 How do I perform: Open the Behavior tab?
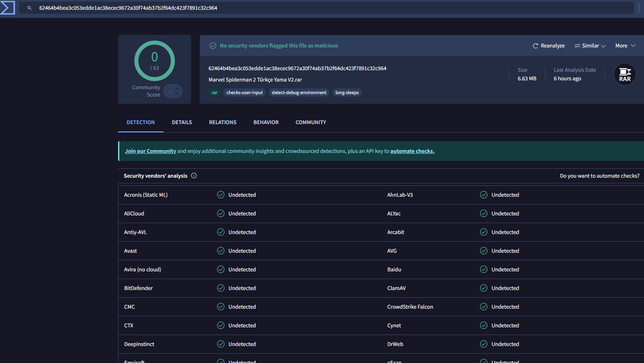coord(266,122)
